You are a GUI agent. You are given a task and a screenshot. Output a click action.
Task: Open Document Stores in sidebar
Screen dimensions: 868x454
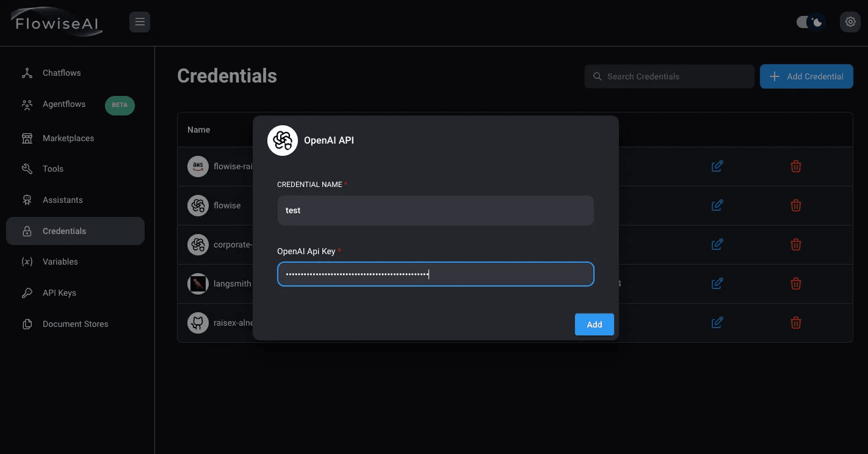coord(75,324)
